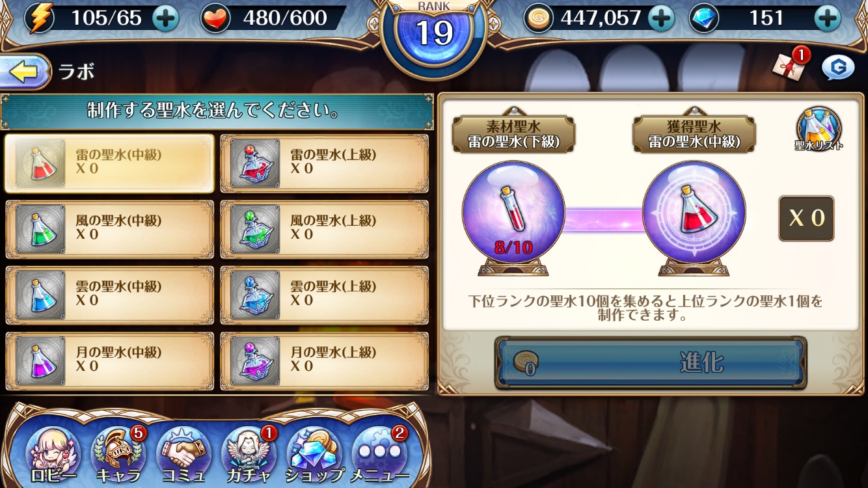This screenshot has height=488, width=868.
Task: Select 雷の聖水(上級) from the list
Action: [x=325, y=163]
